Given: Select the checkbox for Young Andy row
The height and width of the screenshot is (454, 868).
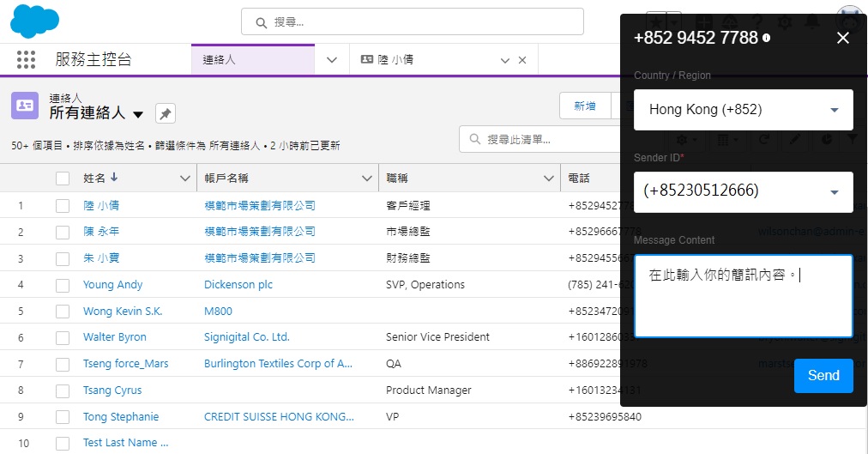Looking at the screenshot, I should click(63, 285).
